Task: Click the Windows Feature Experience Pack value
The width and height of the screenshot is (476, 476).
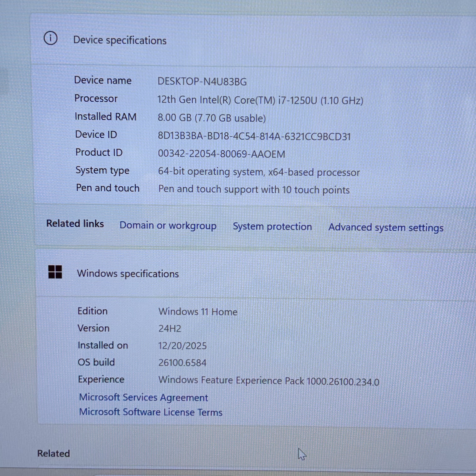Action: 269,381
